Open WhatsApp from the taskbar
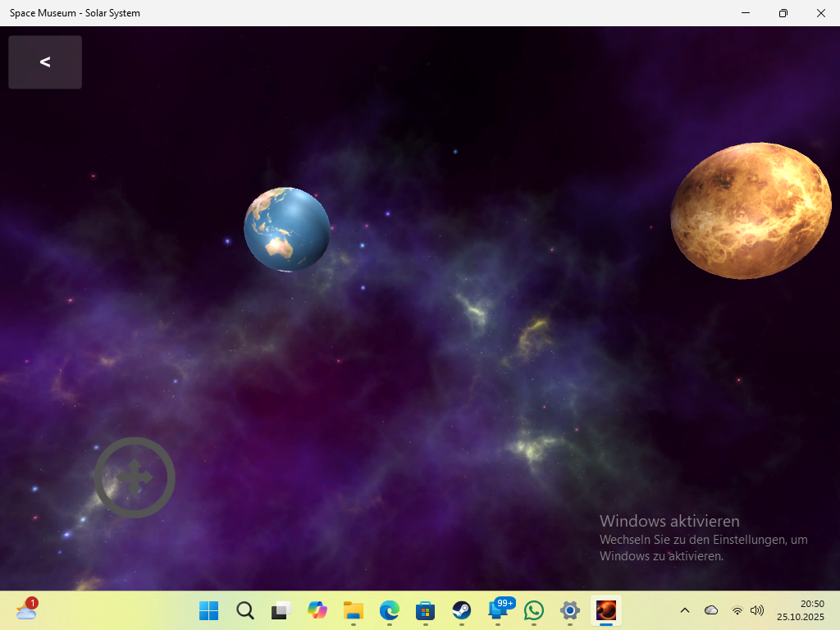Screen dimensions: 840x630 [x=534, y=610]
